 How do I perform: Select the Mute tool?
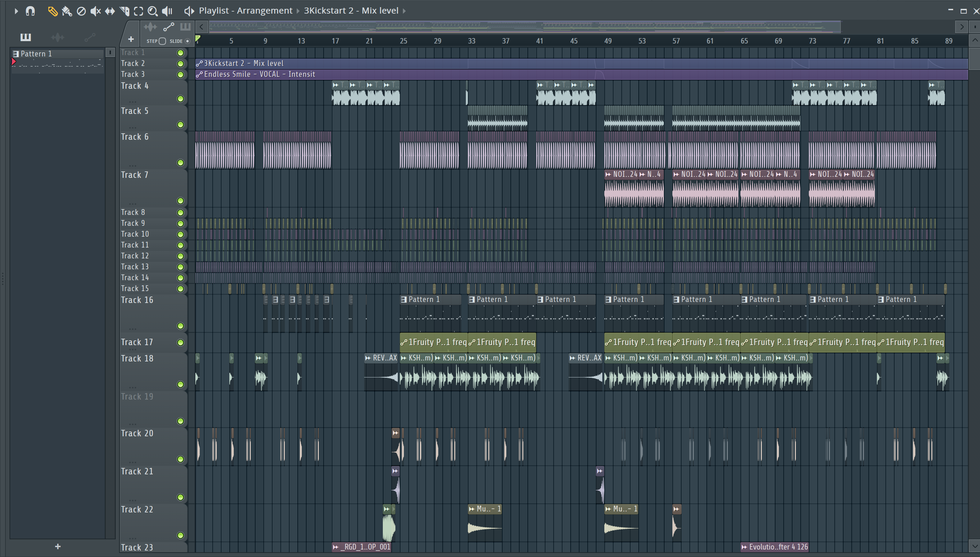pyautogui.click(x=95, y=11)
